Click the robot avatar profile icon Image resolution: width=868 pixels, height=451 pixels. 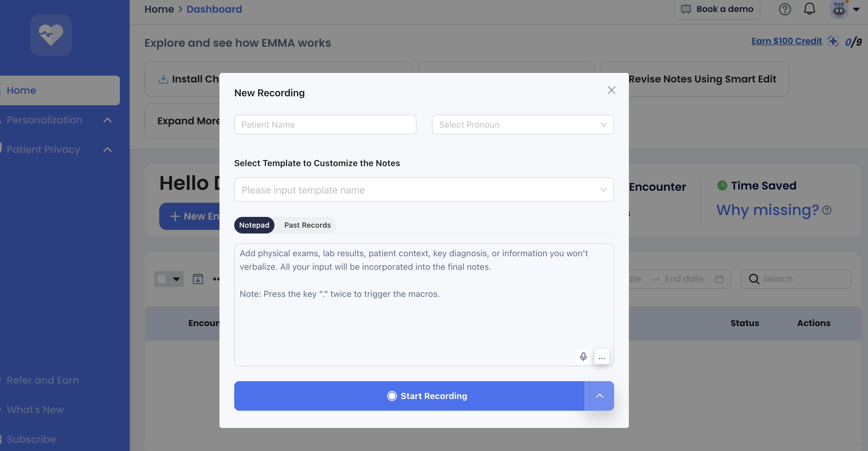tap(839, 9)
